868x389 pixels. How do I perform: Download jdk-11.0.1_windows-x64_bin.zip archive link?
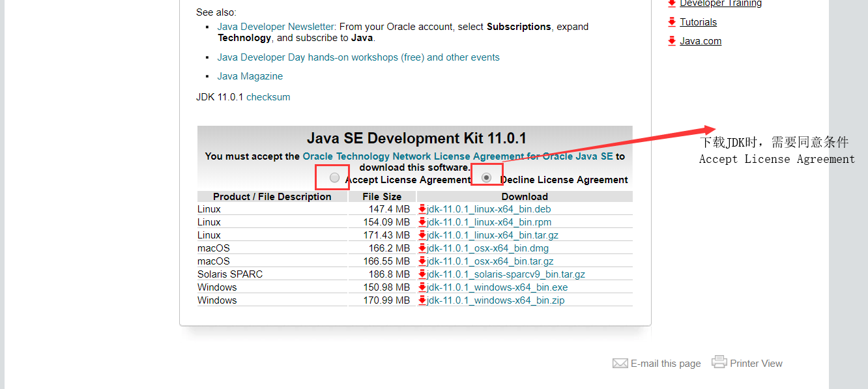point(495,300)
